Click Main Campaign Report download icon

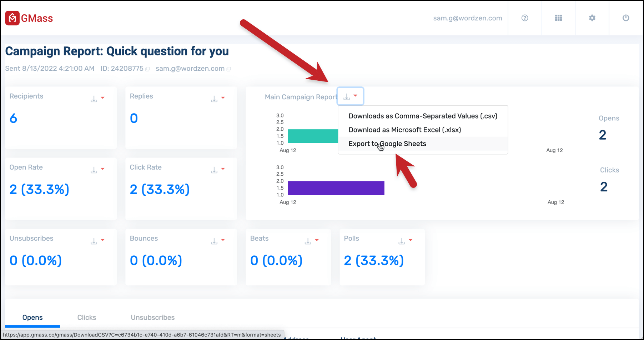click(347, 97)
